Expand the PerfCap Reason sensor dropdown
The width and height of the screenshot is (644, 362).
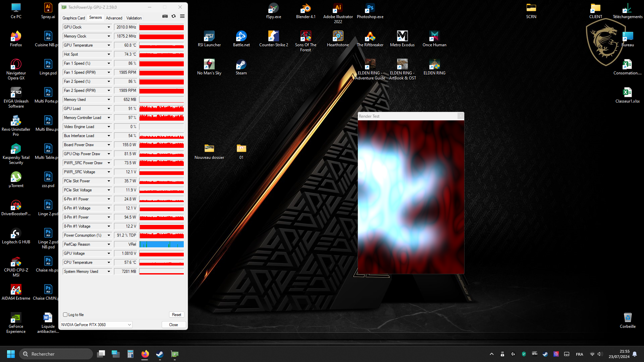[109, 244]
